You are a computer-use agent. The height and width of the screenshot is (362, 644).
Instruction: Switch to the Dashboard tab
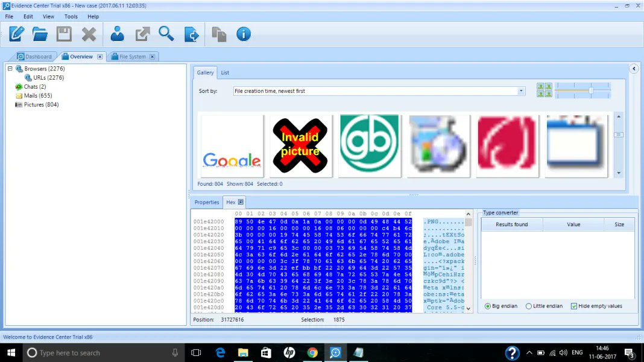[x=34, y=57]
